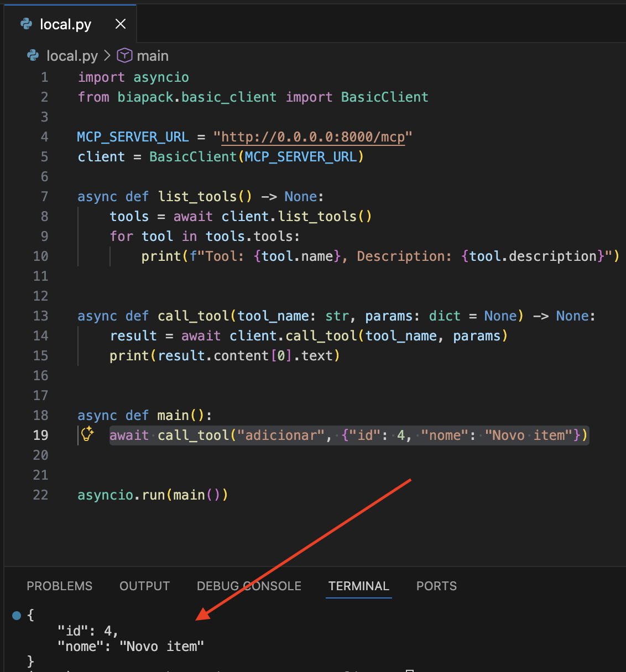Image resolution: width=626 pixels, height=672 pixels.
Task: Click BasicClient in the import statement
Action: pos(385,97)
